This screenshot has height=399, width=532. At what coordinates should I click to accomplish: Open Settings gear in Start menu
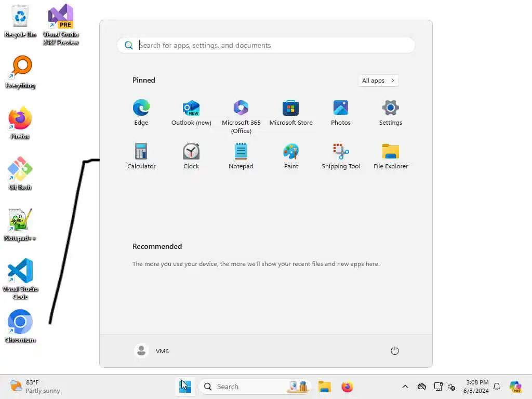[391, 113]
